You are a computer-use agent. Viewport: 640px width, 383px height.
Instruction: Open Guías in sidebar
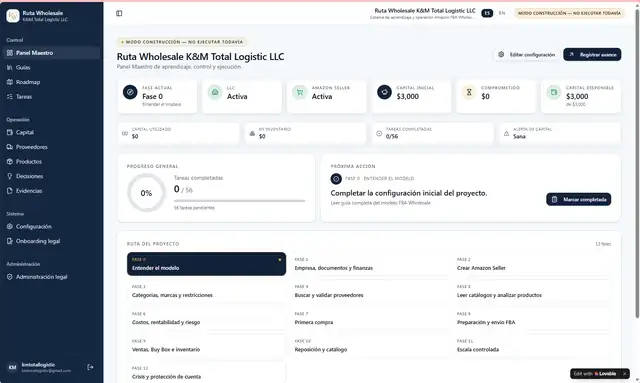(52, 67)
